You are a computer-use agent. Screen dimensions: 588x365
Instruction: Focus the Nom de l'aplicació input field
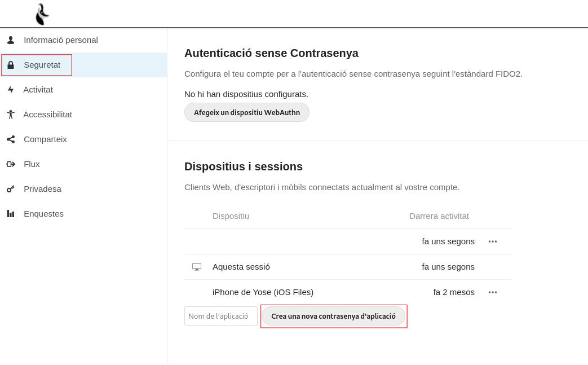[221, 316]
